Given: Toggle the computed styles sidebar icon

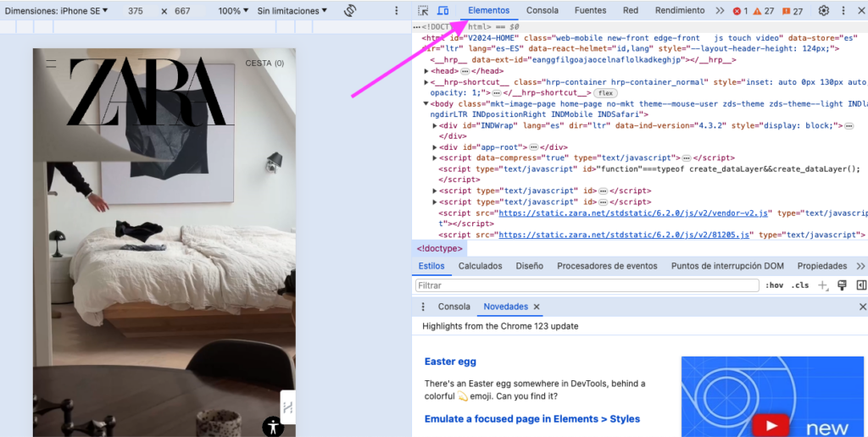Looking at the screenshot, I should 861,285.
